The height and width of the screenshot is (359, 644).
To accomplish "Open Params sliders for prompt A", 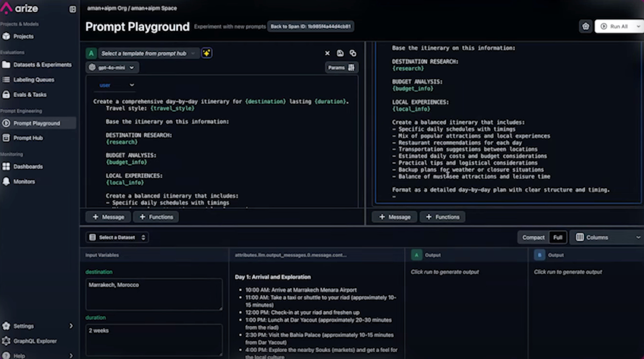I will (341, 67).
